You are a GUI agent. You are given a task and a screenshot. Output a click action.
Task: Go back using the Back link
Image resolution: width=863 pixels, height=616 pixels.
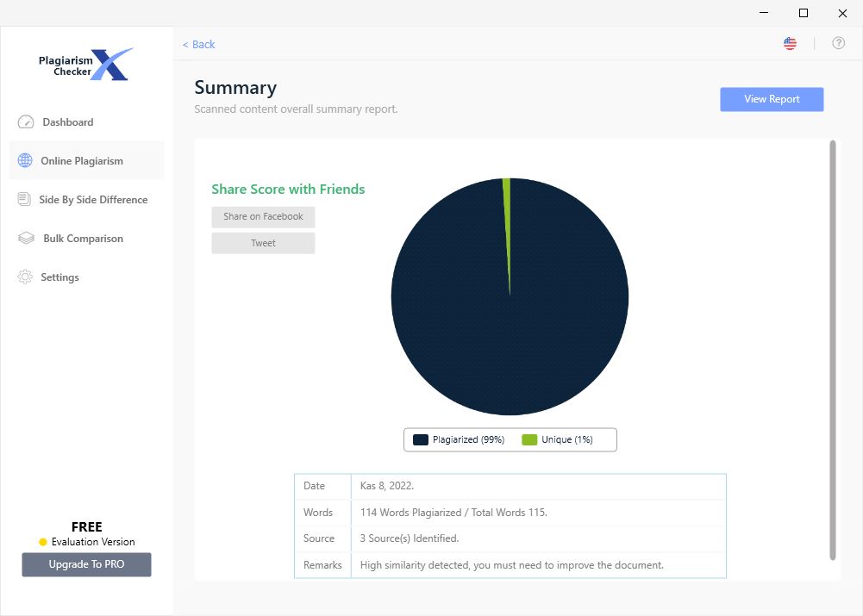(198, 45)
